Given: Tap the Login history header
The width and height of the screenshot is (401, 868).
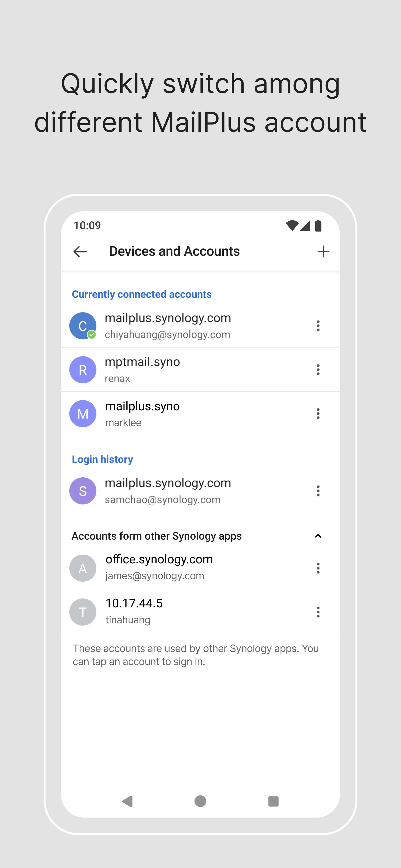Looking at the screenshot, I should point(102,459).
